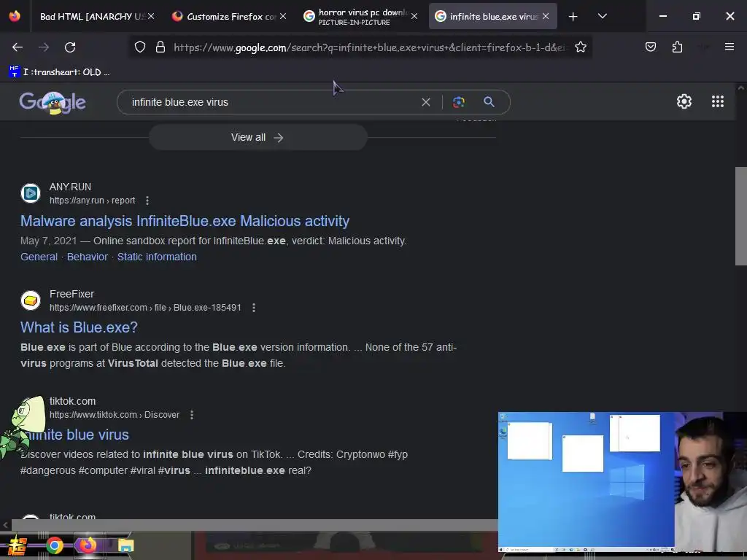Go forward with the toolbar arrow
Screen dimensions: 747x560
click(x=44, y=47)
